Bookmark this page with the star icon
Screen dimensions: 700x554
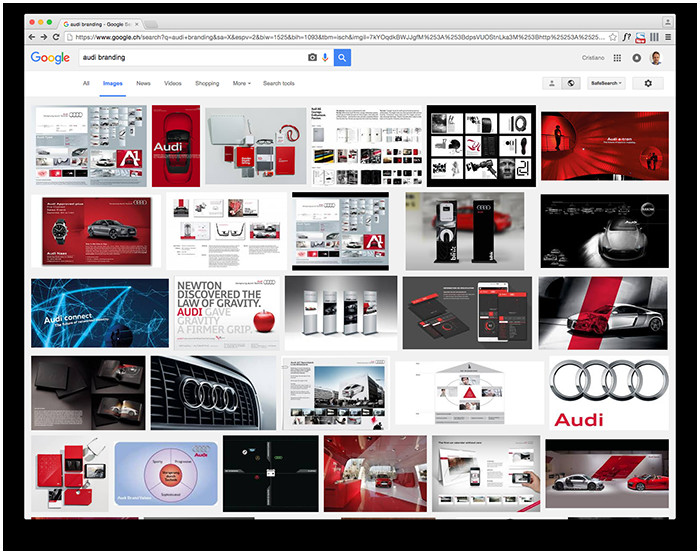tap(613, 37)
